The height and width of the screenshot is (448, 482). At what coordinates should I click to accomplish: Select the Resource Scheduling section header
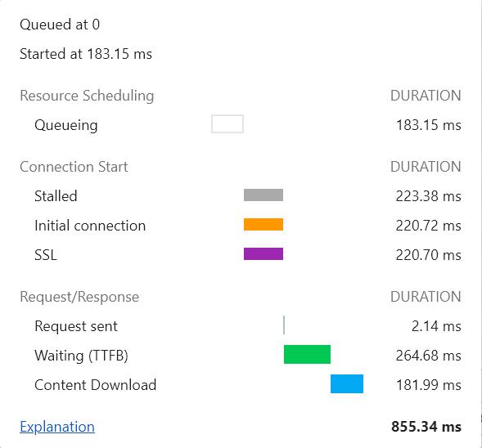point(87,96)
